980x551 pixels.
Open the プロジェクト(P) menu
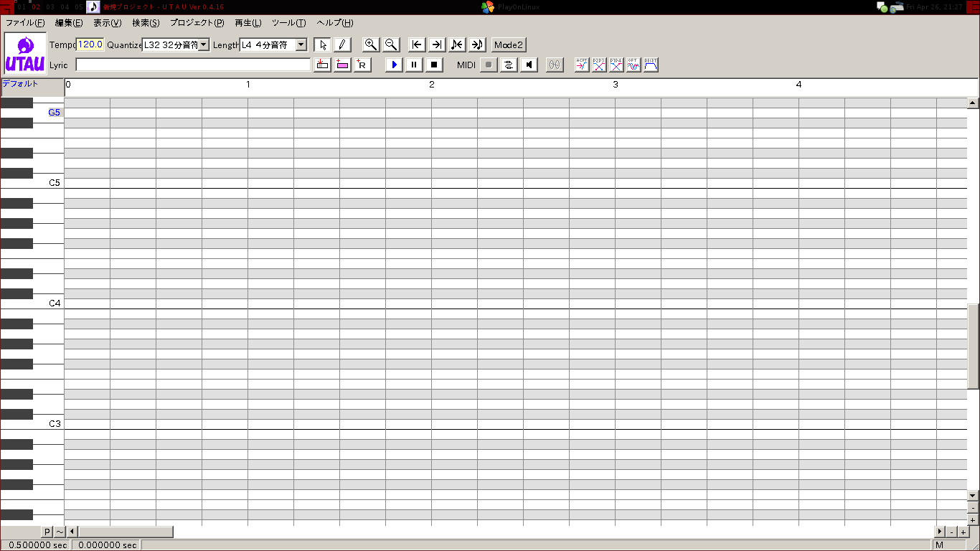click(197, 23)
